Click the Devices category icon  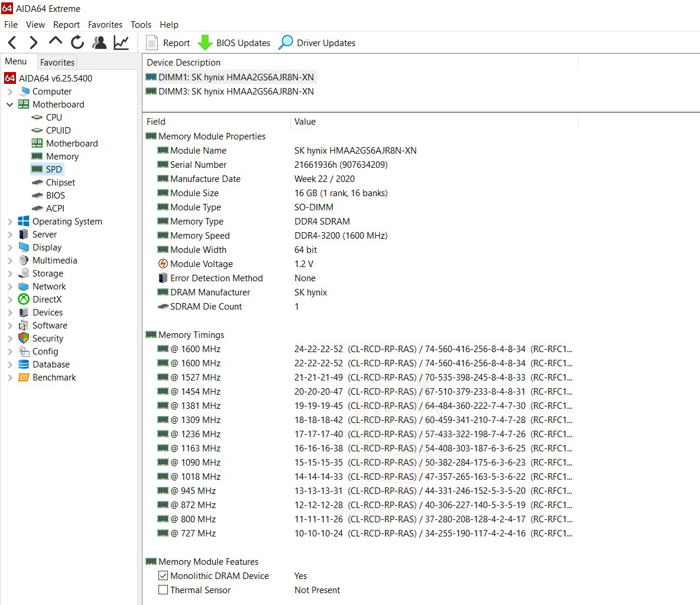(x=24, y=313)
